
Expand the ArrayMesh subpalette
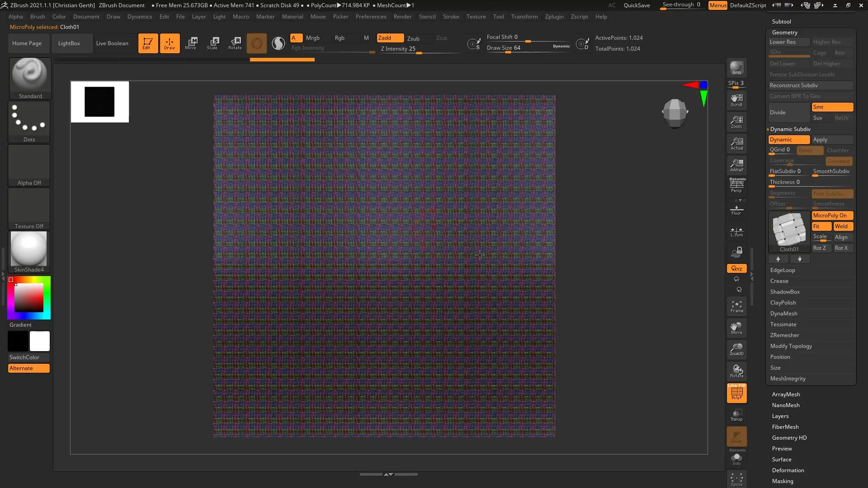pyautogui.click(x=786, y=394)
